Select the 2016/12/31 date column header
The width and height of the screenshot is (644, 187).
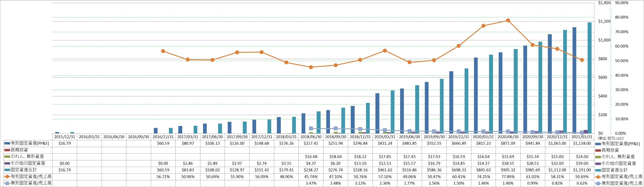pyautogui.click(x=163, y=137)
